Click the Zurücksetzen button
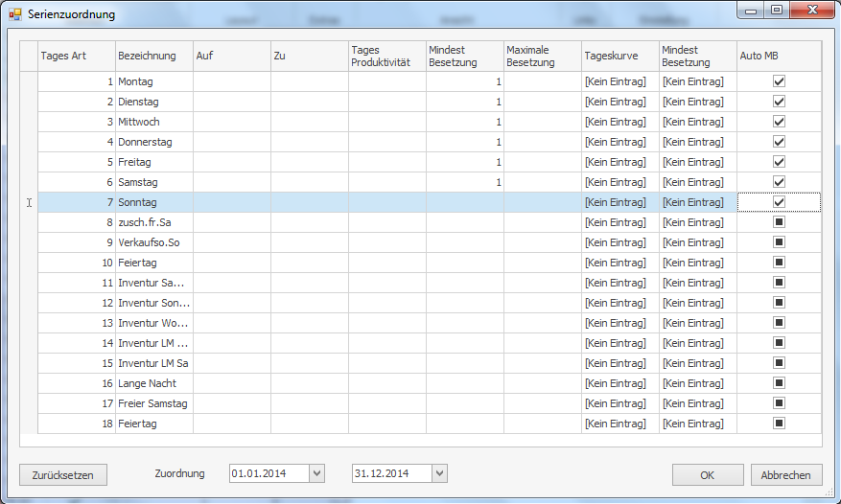841x504 pixels. pos(63,474)
